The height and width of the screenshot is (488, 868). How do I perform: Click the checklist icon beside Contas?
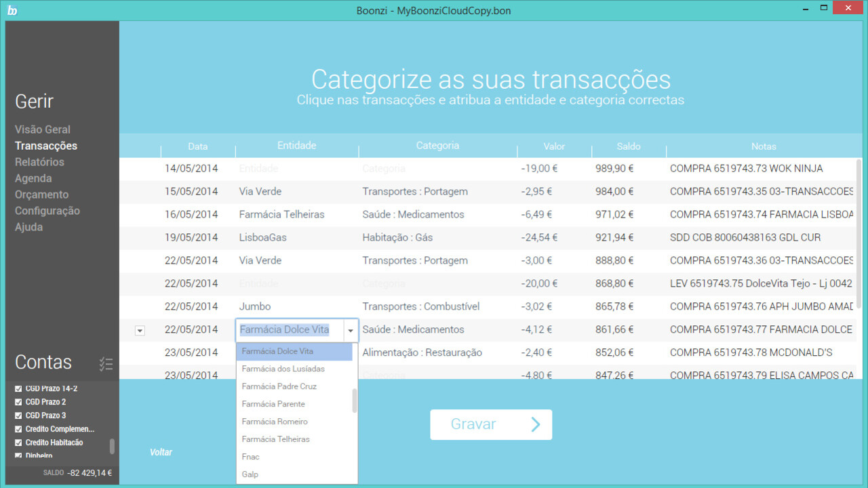coord(106,364)
